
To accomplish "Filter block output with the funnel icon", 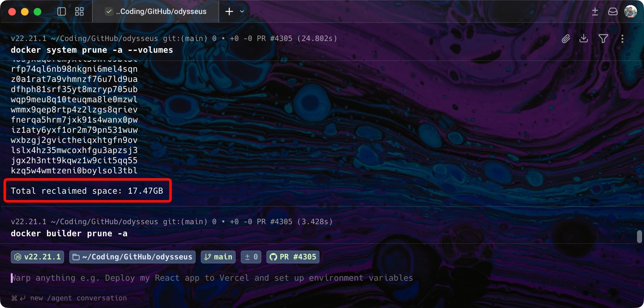I will 603,39.
